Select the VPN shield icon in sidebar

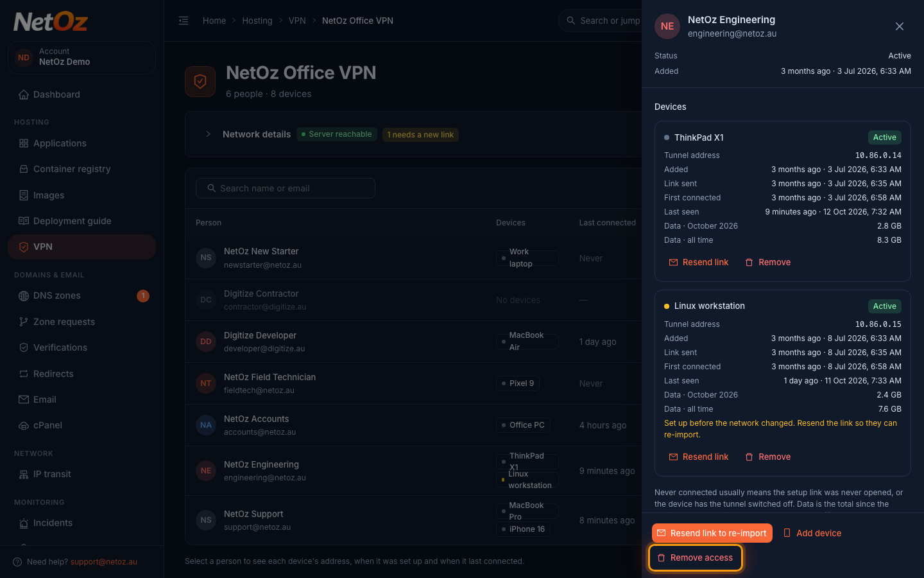tap(24, 247)
